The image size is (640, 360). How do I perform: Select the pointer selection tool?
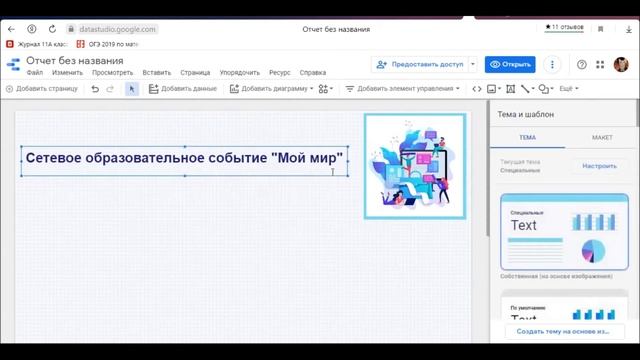(x=131, y=89)
